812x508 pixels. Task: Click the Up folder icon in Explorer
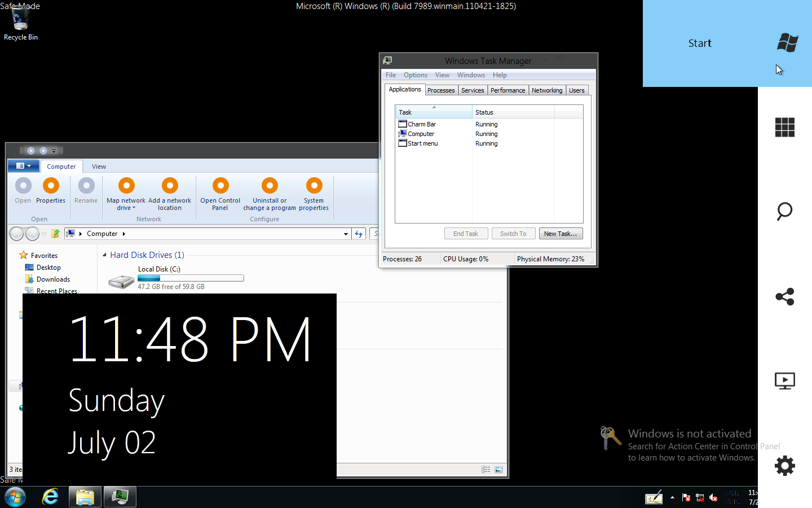55,234
